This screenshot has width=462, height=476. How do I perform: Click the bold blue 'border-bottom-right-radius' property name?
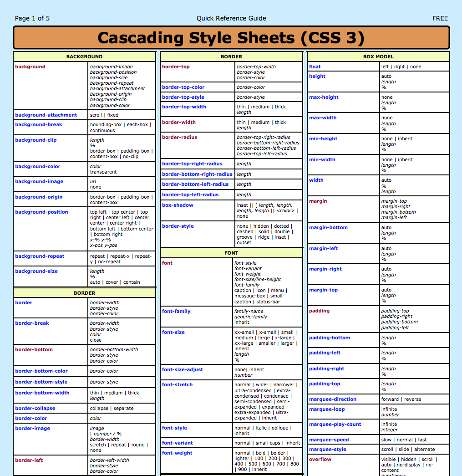(x=197, y=174)
